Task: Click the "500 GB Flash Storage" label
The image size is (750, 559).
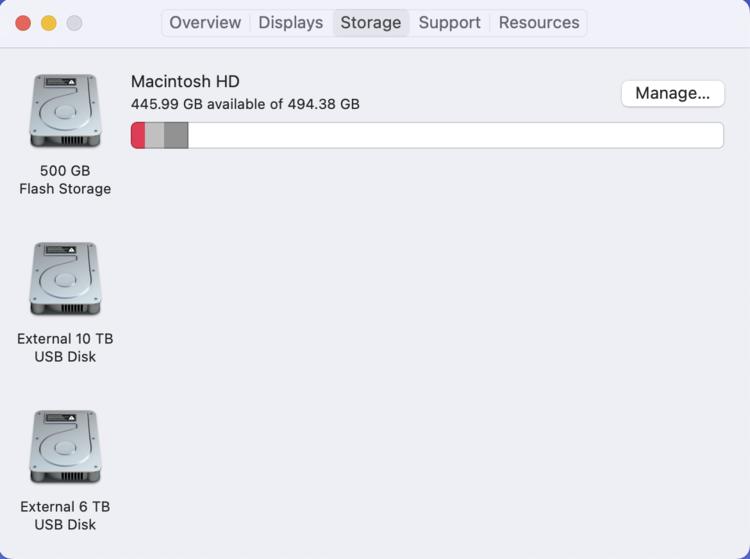Action: click(x=65, y=180)
